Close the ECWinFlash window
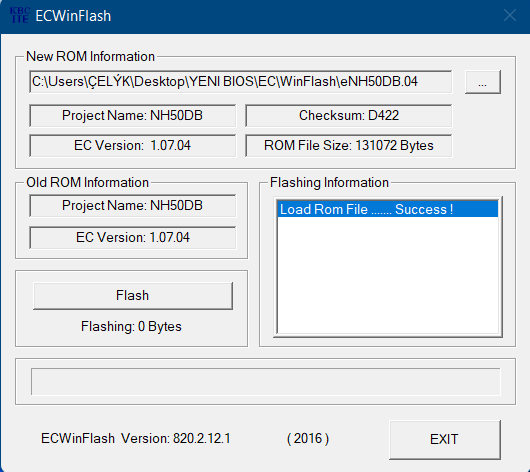530x472 pixels. tap(510, 16)
